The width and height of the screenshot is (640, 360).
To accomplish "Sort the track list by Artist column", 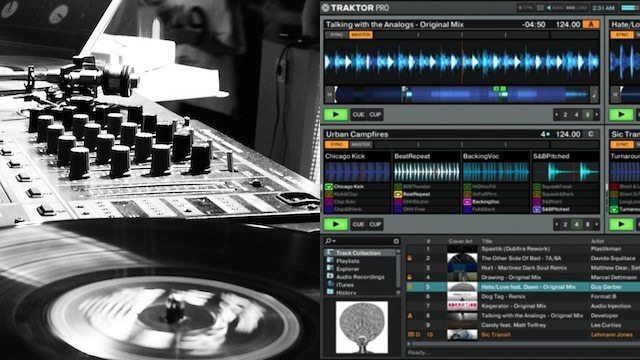I will point(597,241).
